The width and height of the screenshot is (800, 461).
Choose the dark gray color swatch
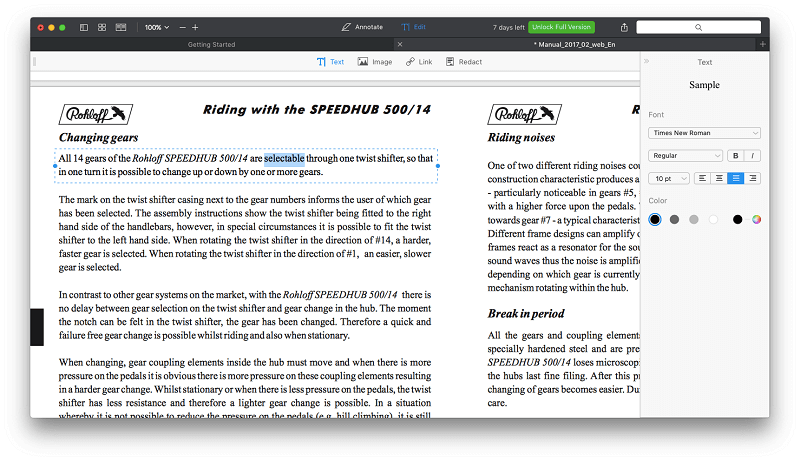[x=674, y=220]
